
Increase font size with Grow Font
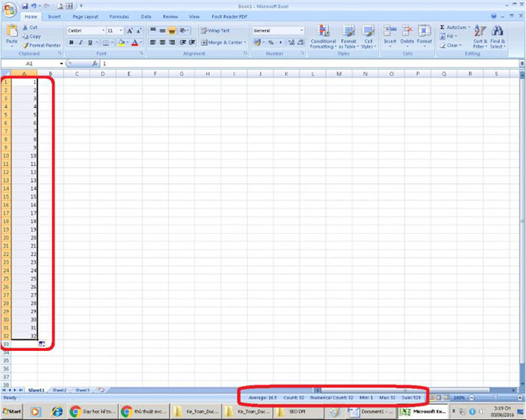click(x=129, y=31)
